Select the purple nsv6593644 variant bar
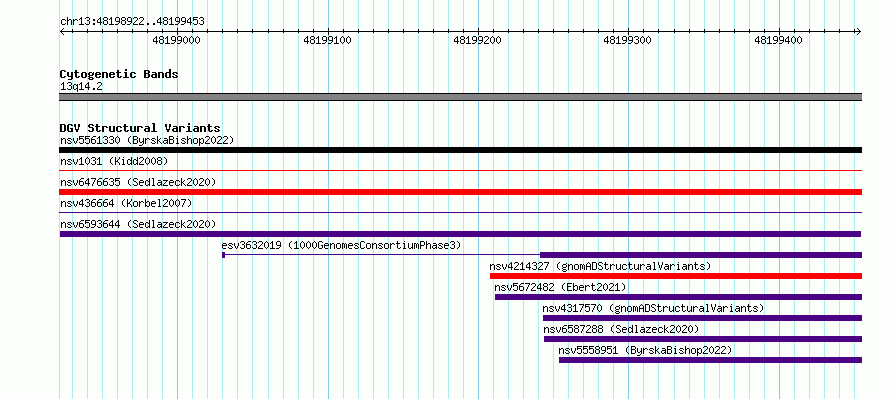This screenshot has height=399, width=890. [x=460, y=234]
